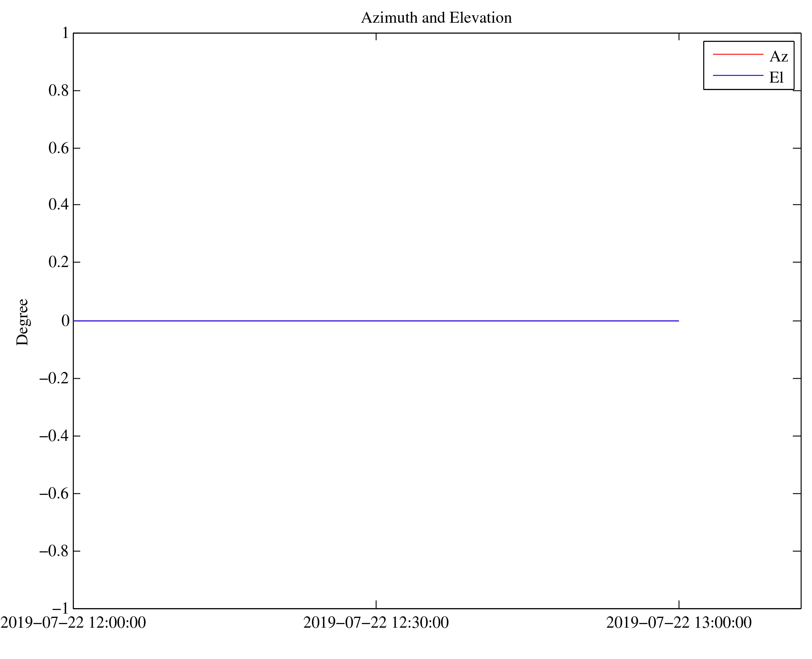Click the blue El line sample in legend

click(738, 75)
